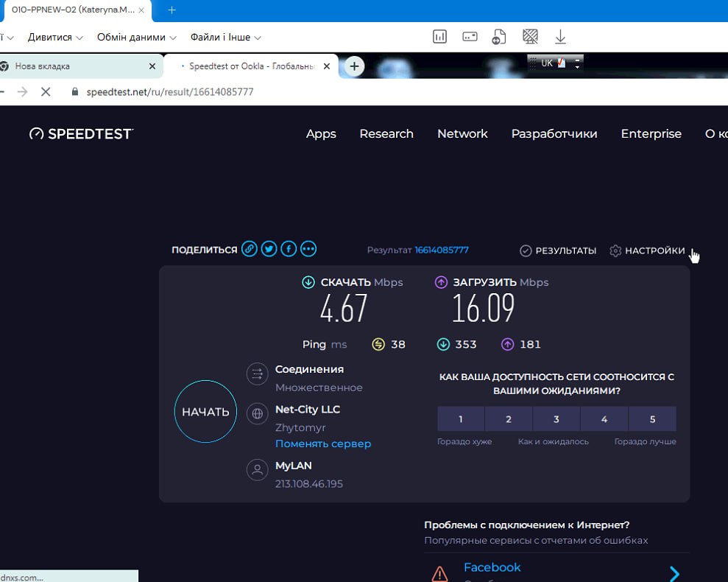Viewport: 728px width, 582px height.
Task: Expand the Facebook outage entry chevron
Action: click(x=674, y=574)
